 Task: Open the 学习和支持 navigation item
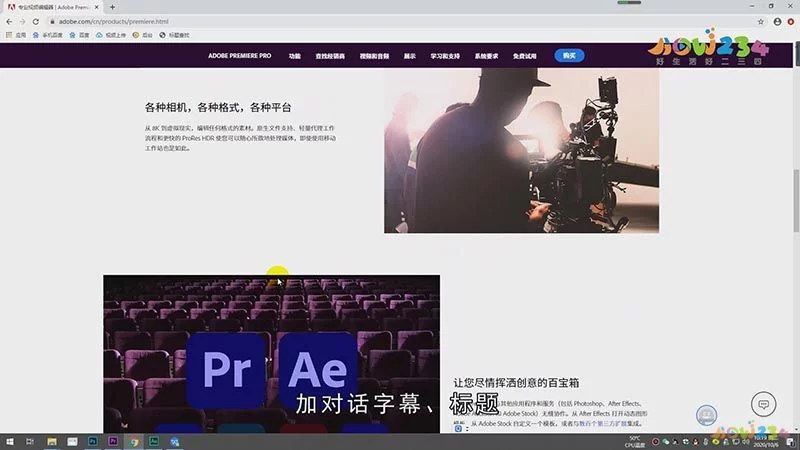445,56
